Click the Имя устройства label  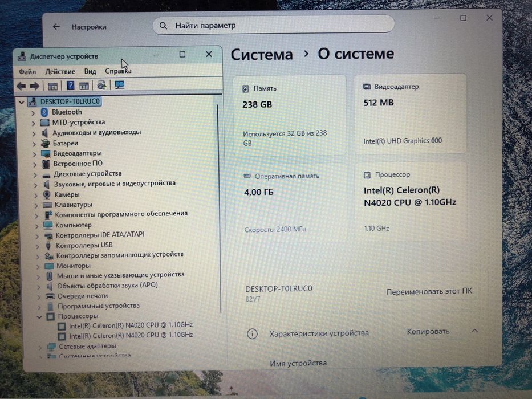click(x=298, y=364)
